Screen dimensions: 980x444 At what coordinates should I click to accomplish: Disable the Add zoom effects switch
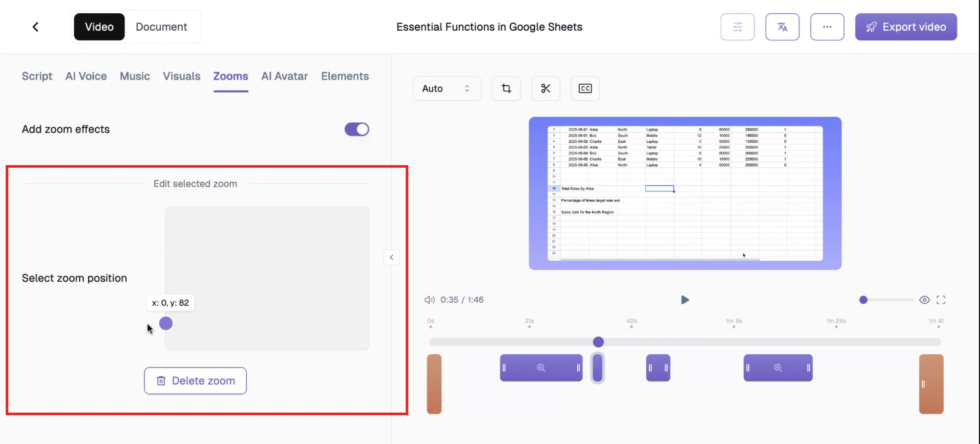pos(356,129)
